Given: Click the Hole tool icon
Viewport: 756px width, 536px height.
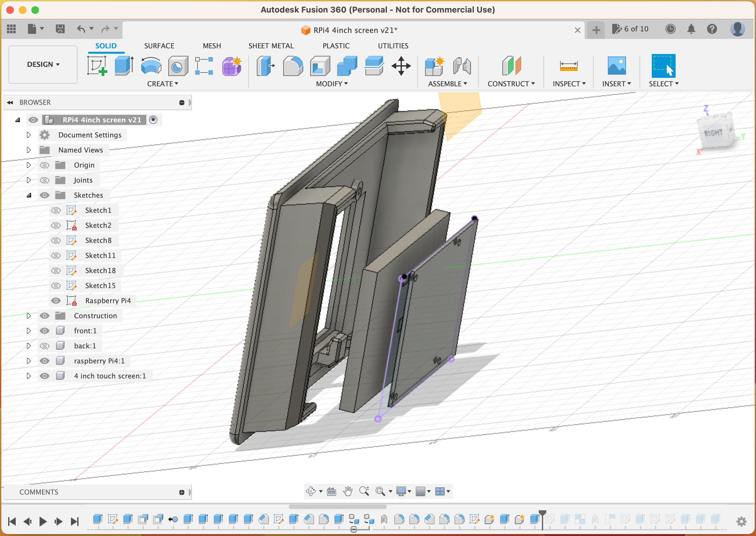Looking at the screenshot, I should (178, 66).
